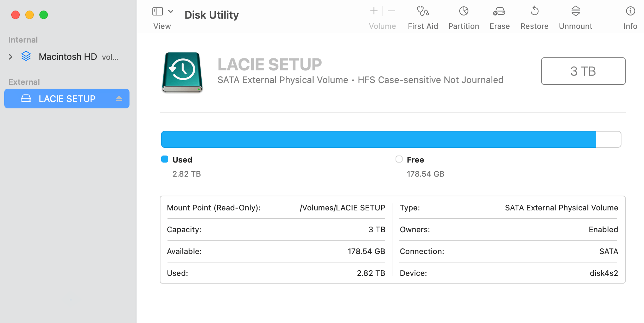Screen dimensions: 644x323
Task: Select Macintosh HD under Internal
Action: coord(67,56)
